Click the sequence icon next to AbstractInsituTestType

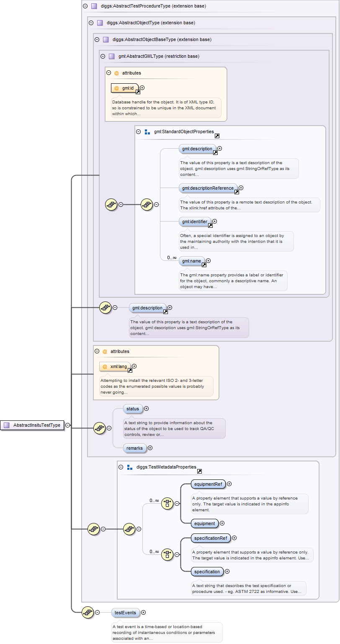coord(99,428)
